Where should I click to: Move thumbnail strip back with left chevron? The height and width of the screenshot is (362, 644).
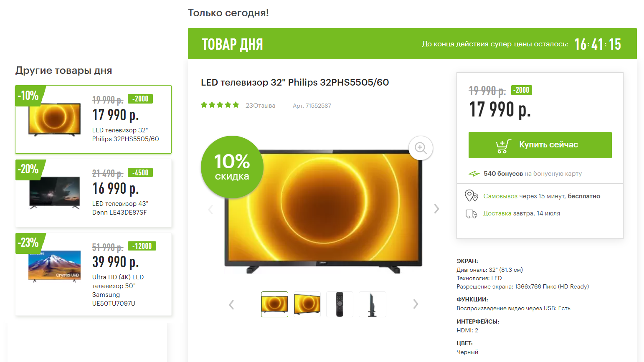[231, 305]
